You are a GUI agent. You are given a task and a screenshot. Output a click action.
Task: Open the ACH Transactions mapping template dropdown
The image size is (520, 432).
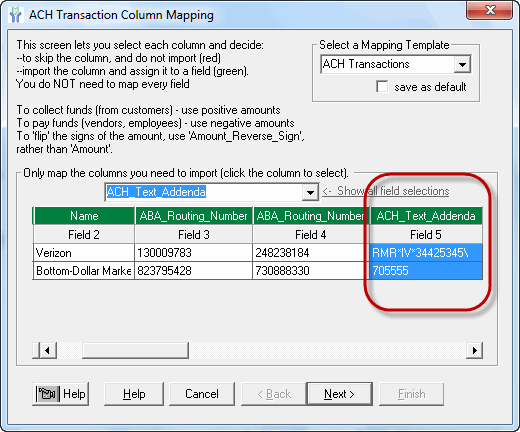click(x=462, y=64)
